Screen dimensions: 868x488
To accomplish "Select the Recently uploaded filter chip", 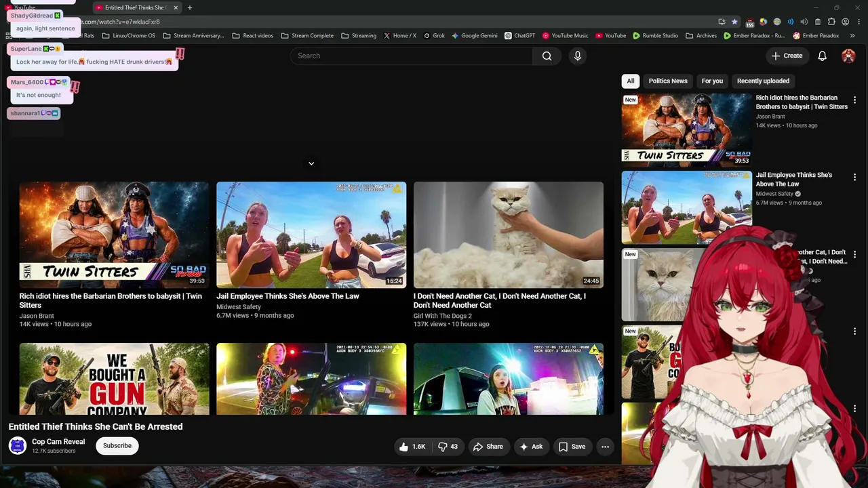I will 763,81.
